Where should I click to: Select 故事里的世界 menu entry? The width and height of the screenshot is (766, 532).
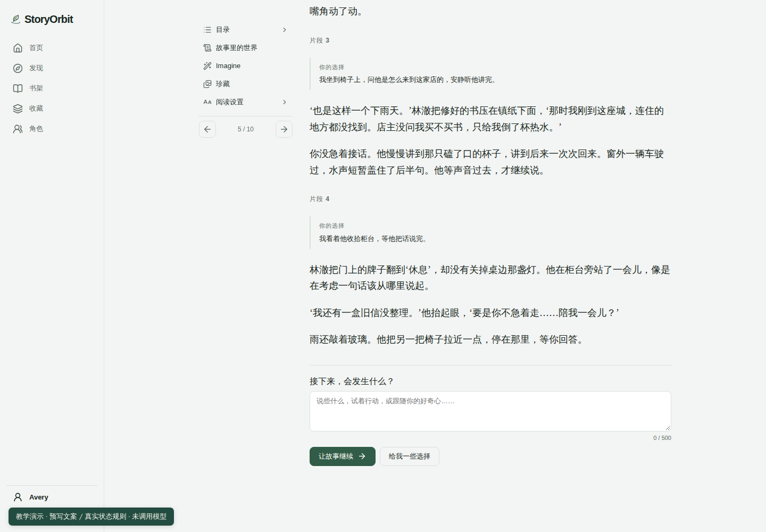pos(246,48)
